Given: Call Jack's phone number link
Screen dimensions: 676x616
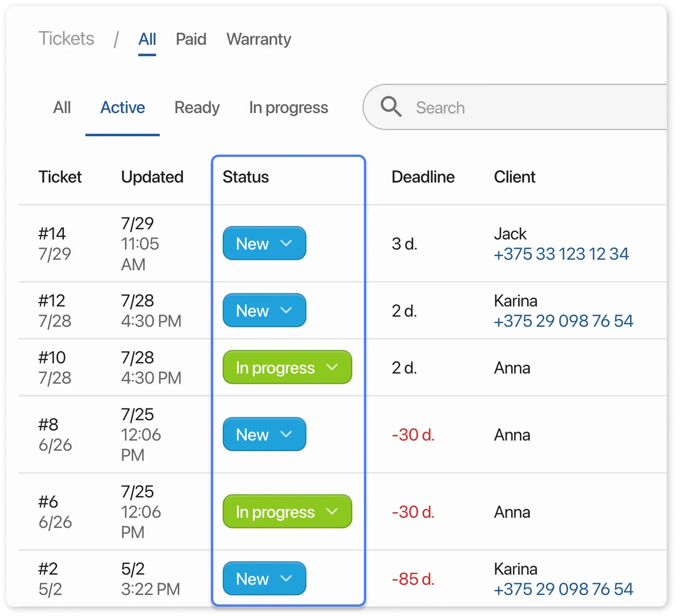Looking at the screenshot, I should (561, 254).
